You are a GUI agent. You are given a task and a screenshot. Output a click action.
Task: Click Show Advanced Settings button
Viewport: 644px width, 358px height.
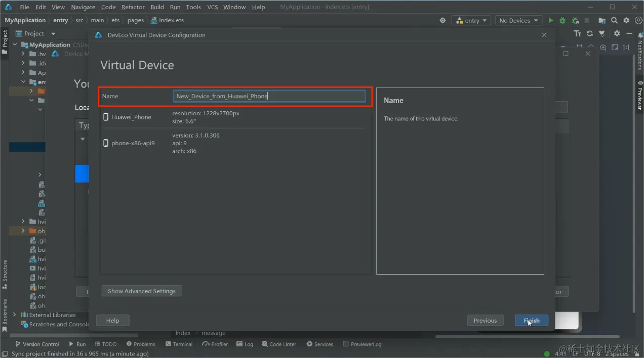[141, 291]
